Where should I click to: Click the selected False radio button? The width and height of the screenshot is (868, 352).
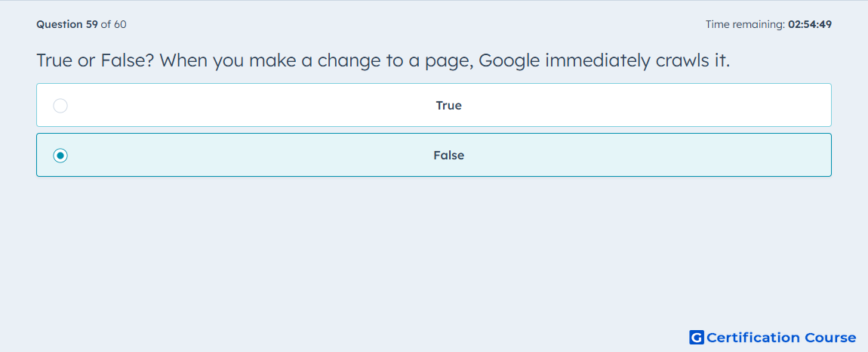point(60,156)
